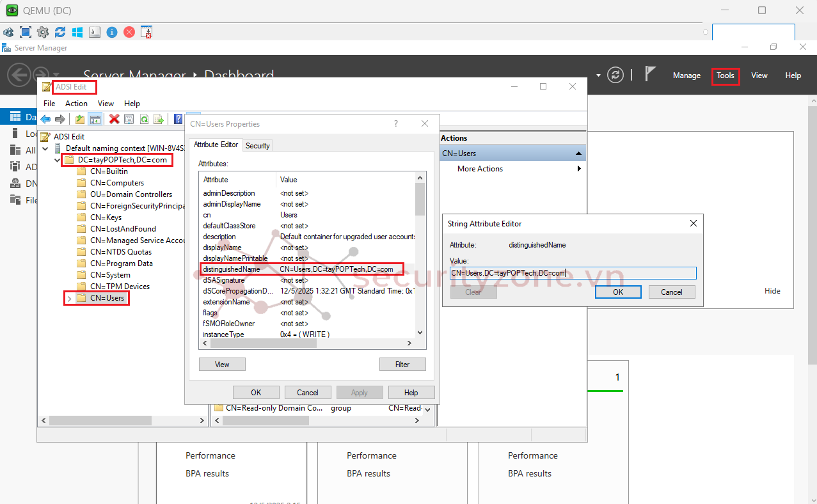The image size is (817, 504).
Task: Open Server Manager notifications flag
Action: 650,74
